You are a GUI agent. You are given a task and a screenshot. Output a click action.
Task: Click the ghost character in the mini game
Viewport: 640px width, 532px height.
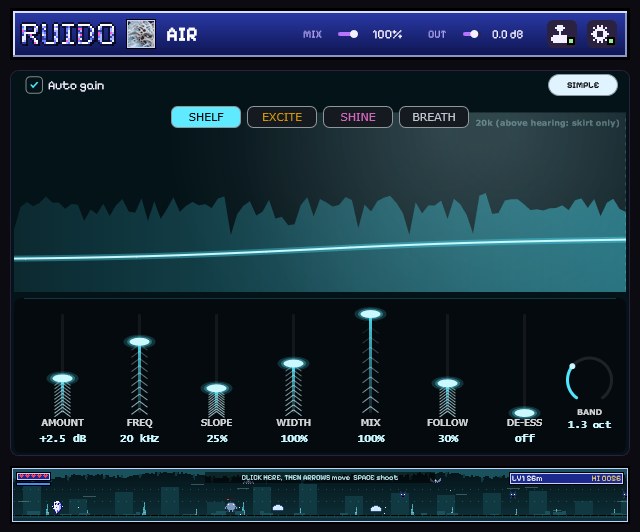(x=58, y=507)
